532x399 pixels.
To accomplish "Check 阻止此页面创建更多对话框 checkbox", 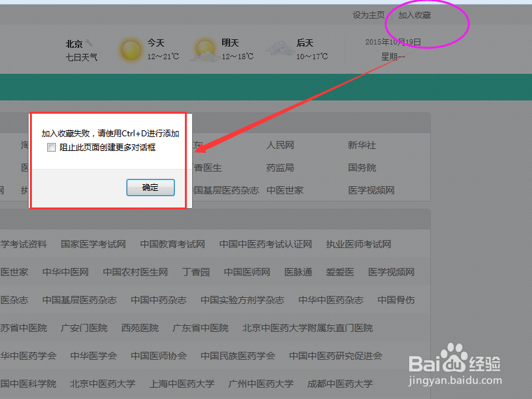I will coord(52,147).
